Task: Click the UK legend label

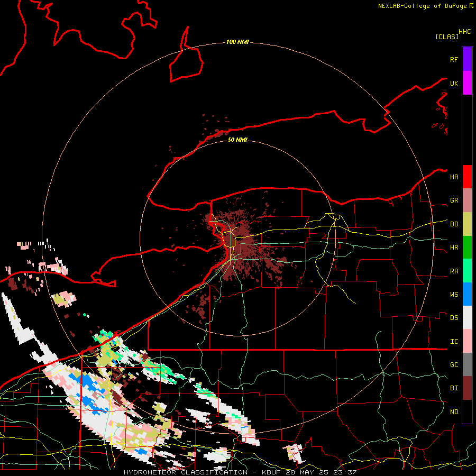Action: tap(454, 83)
